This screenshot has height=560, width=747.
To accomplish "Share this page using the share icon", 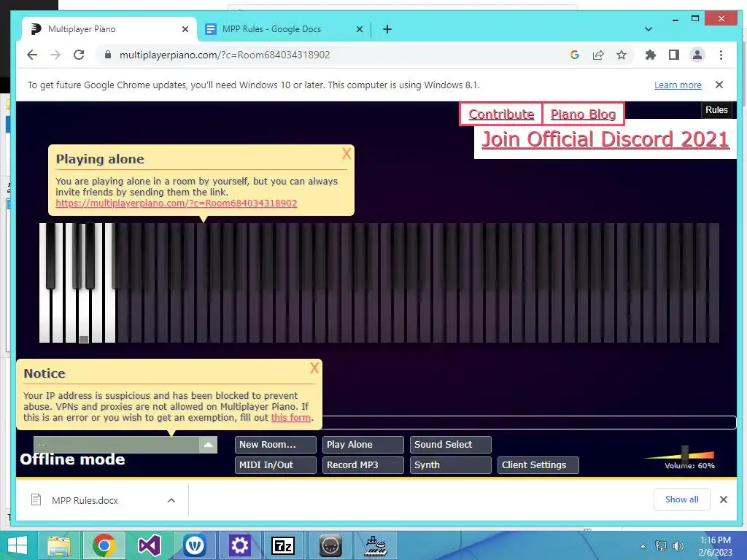I will coord(598,55).
